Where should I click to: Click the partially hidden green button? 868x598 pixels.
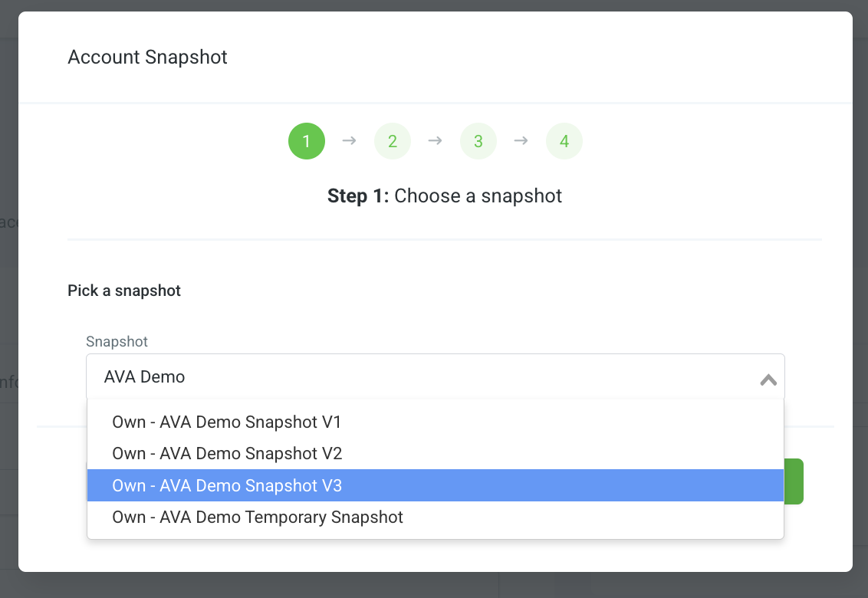[794, 481]
